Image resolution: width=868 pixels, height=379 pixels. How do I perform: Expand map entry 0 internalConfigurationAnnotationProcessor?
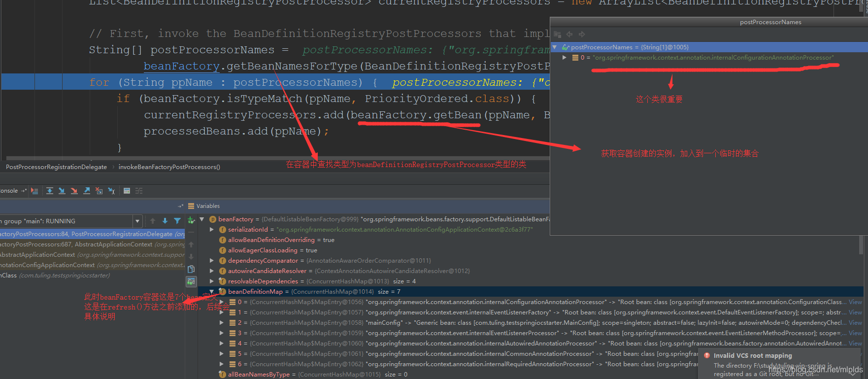coord(222,302)
